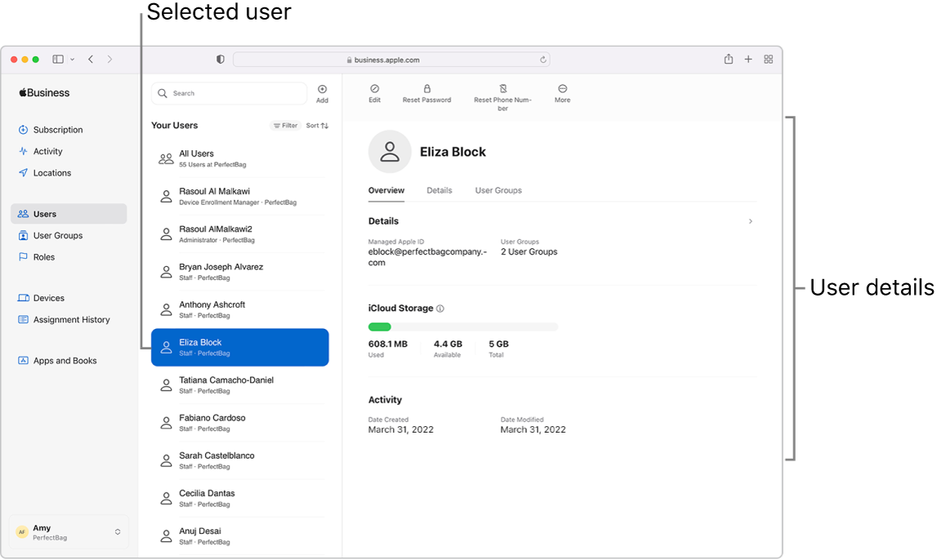The height and width of the screenshot is (560, 941).
Task: Open the Sort options for Your Users
Action: pos(316,125)
